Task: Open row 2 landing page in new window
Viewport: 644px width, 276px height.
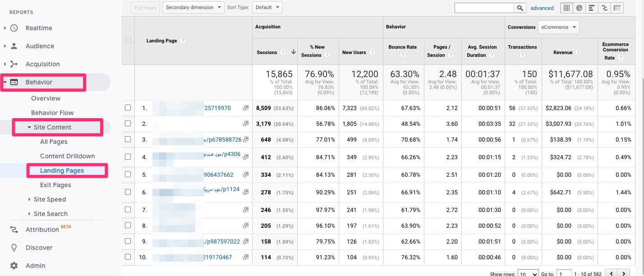Action: pyautogui.click(x=246, y=124)
